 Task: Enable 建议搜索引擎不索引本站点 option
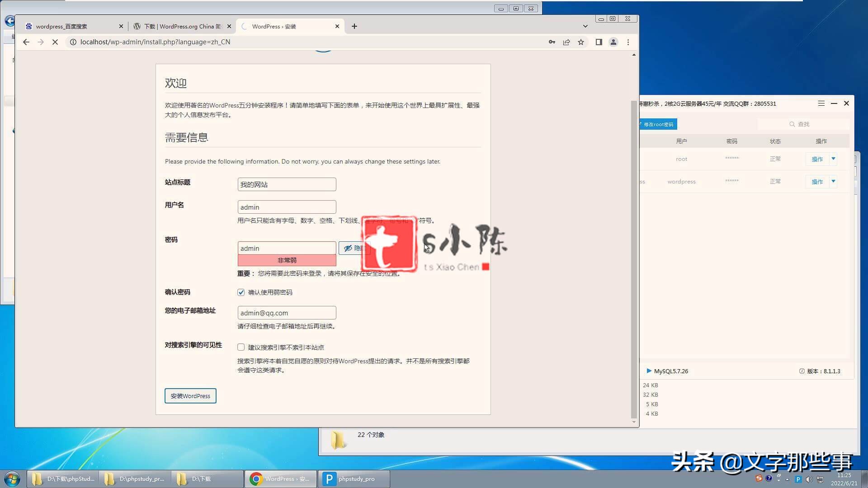click(x=241, y=347)
